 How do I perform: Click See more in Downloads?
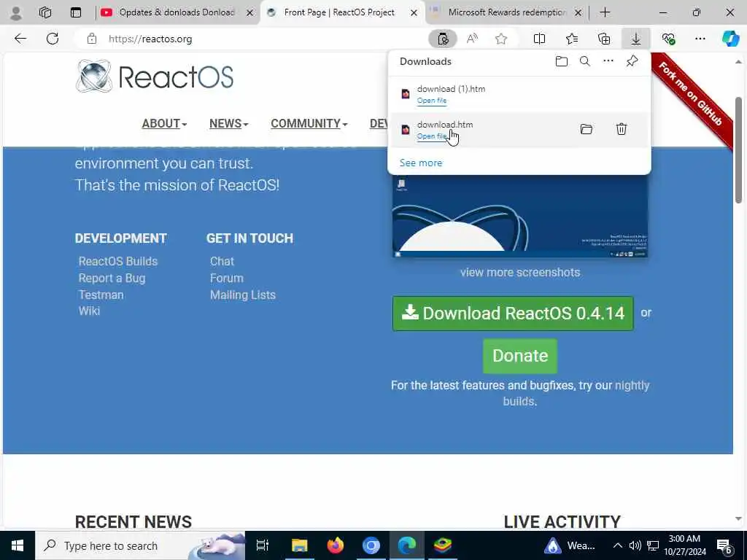click(421, 163)
